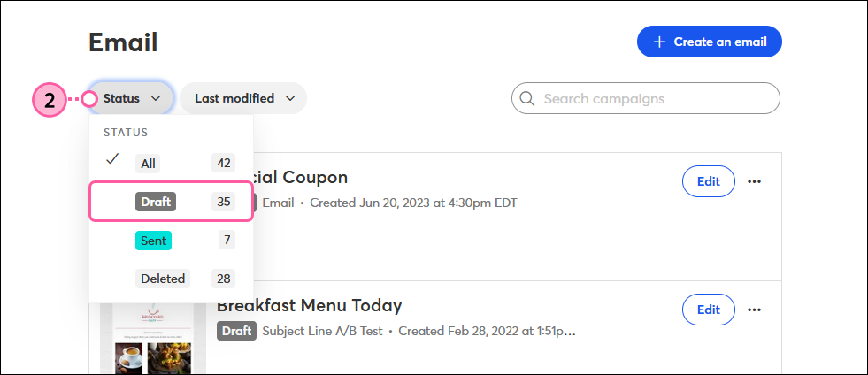
Task: Click the checkmark next to All status
Action: point(112,159)
